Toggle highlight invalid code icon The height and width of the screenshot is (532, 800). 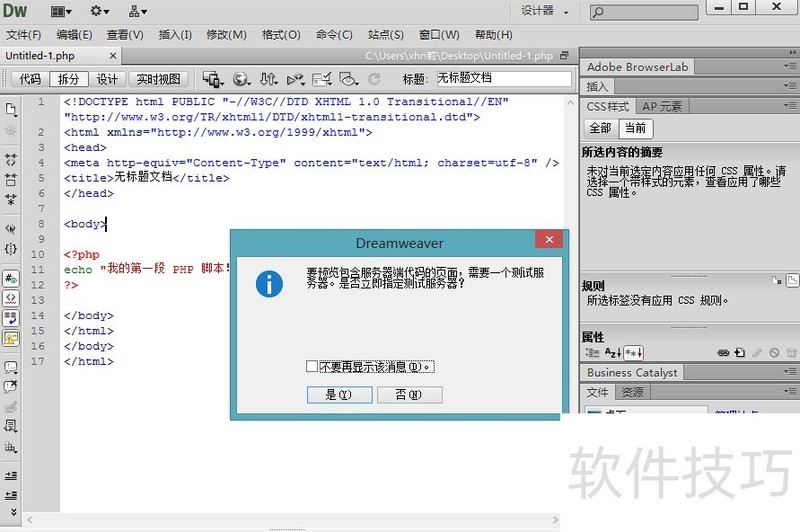(x=11, y=298)
